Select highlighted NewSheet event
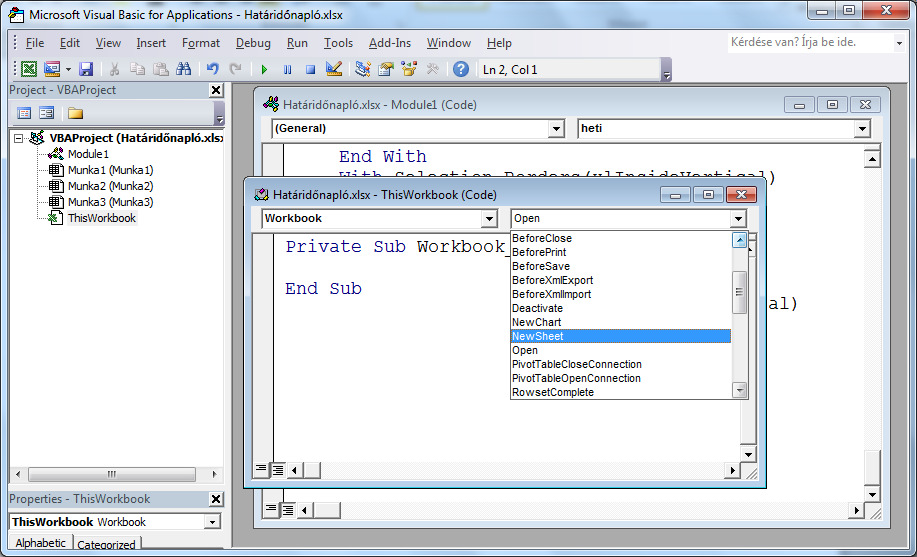 620,336
